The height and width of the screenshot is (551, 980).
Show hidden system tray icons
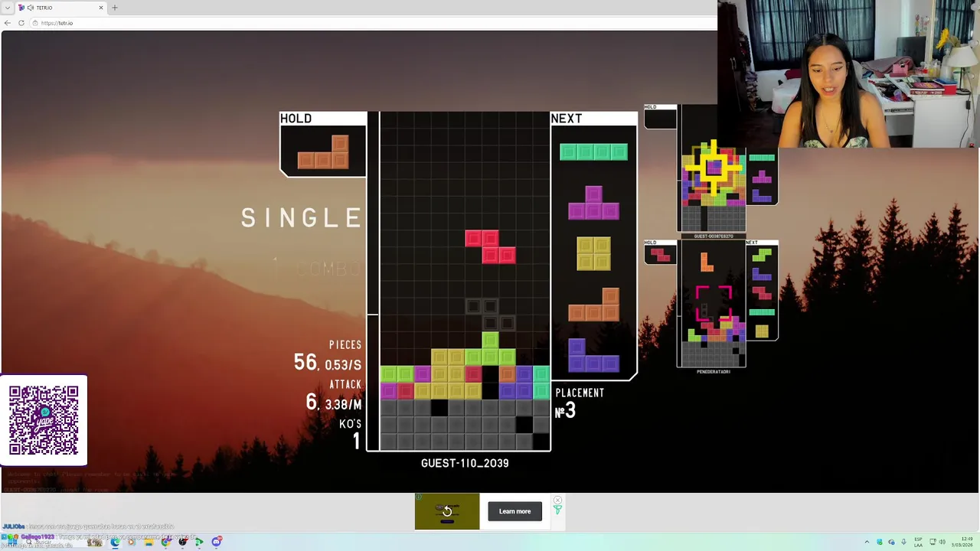coord(867,542)
